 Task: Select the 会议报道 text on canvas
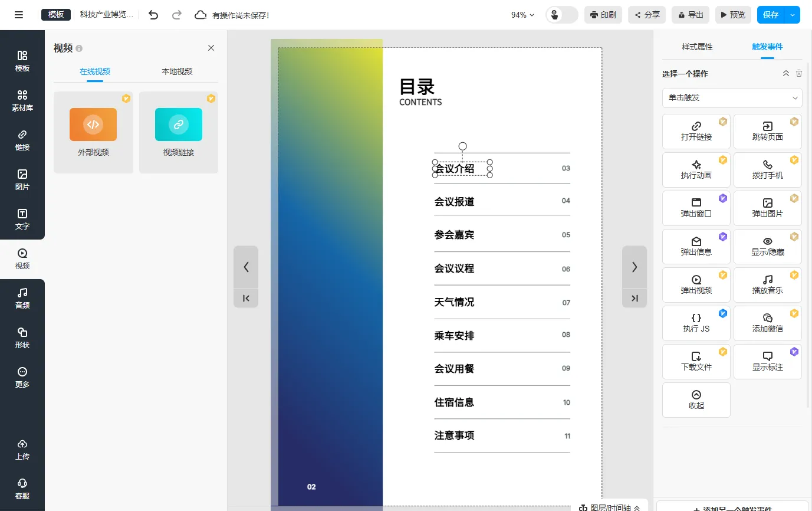[454, 202]
